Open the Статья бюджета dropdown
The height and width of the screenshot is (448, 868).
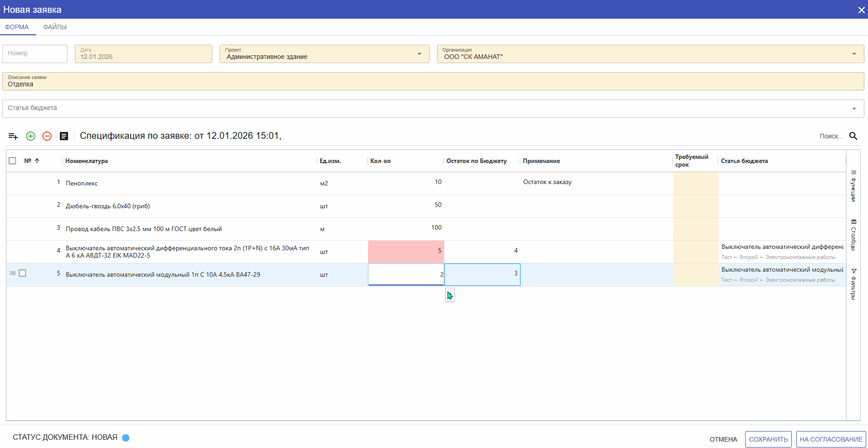(x=854, y=109)
